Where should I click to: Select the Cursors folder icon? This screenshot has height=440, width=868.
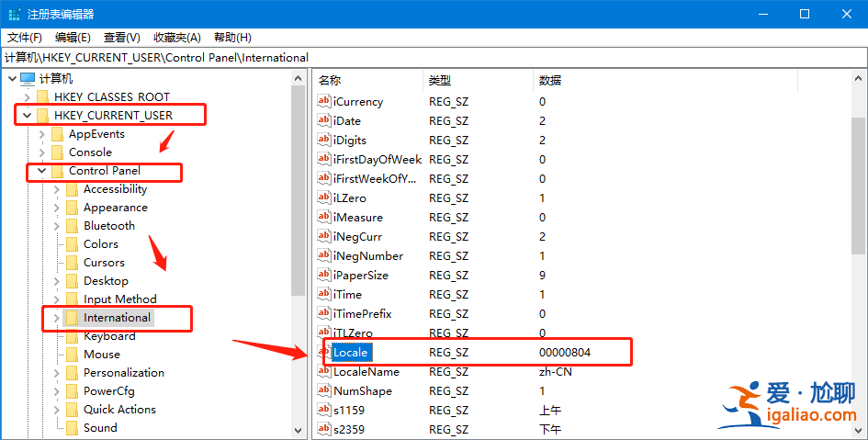(x=72, y=263)
